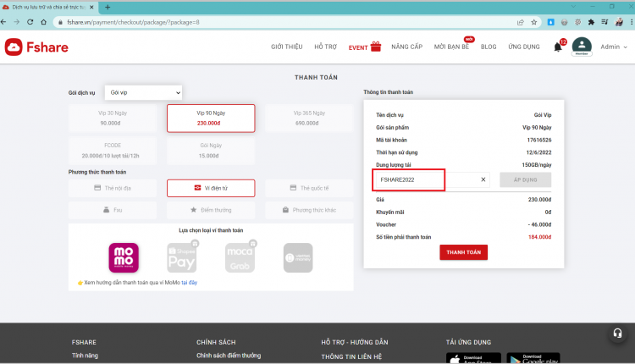Open the MoMo guide tại đây link
The image size is (635, 364).
(189, 283)
